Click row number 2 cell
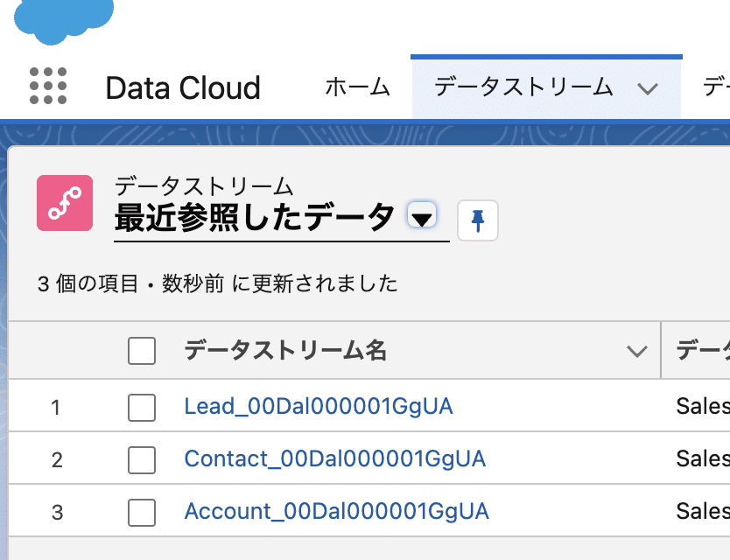The height and width of the screenshot is (560, 730). tap(57, 460)
